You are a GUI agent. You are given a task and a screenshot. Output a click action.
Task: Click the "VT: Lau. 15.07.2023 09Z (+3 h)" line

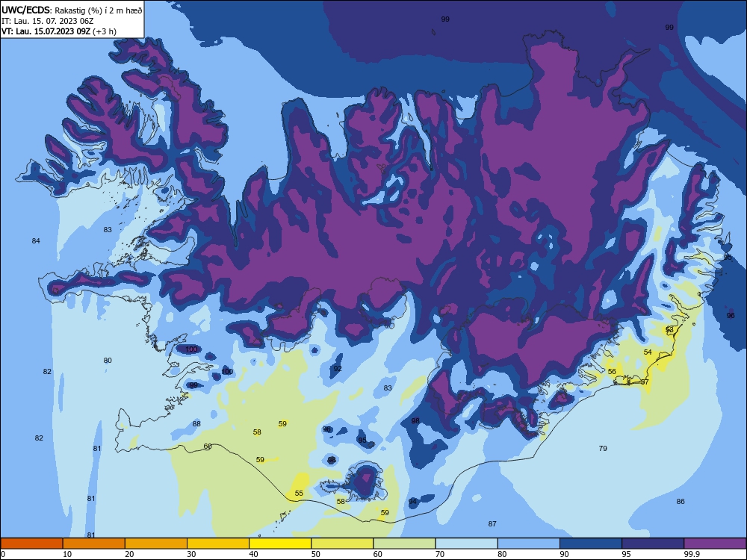click(x=58, y=31)
